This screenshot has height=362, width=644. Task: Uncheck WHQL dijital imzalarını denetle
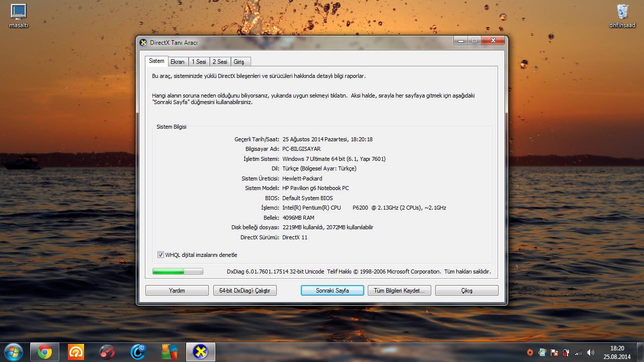coord(160,255)
